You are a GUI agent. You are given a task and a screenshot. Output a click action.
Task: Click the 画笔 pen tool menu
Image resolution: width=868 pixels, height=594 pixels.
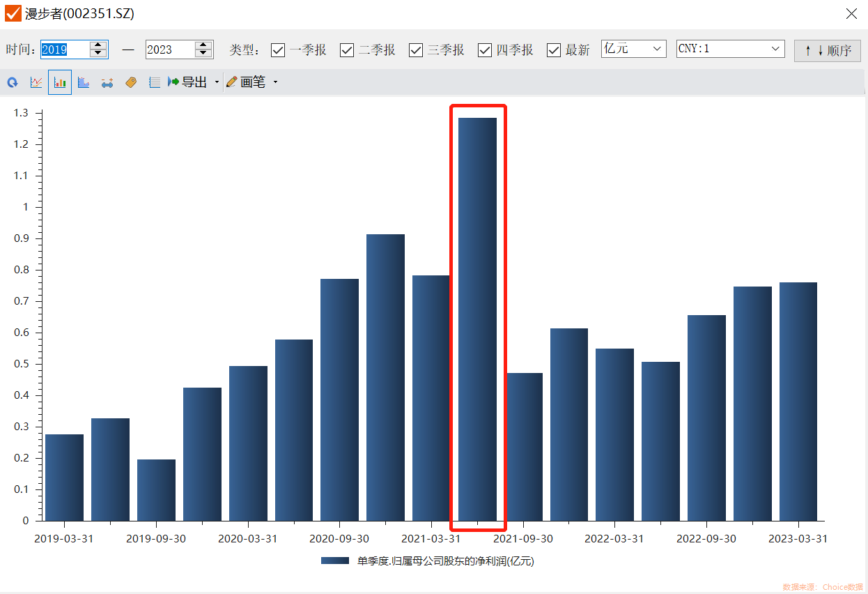point(251,82)
